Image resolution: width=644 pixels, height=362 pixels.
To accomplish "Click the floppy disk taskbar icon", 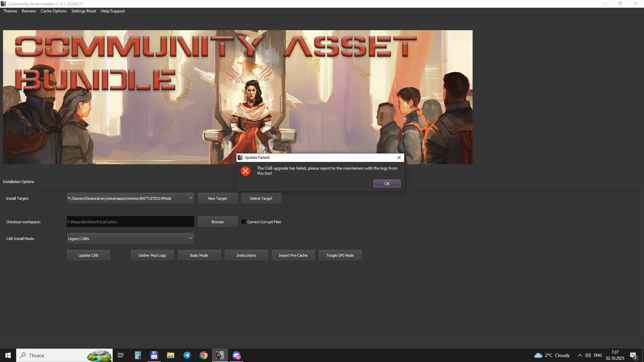I will [154, 355].
